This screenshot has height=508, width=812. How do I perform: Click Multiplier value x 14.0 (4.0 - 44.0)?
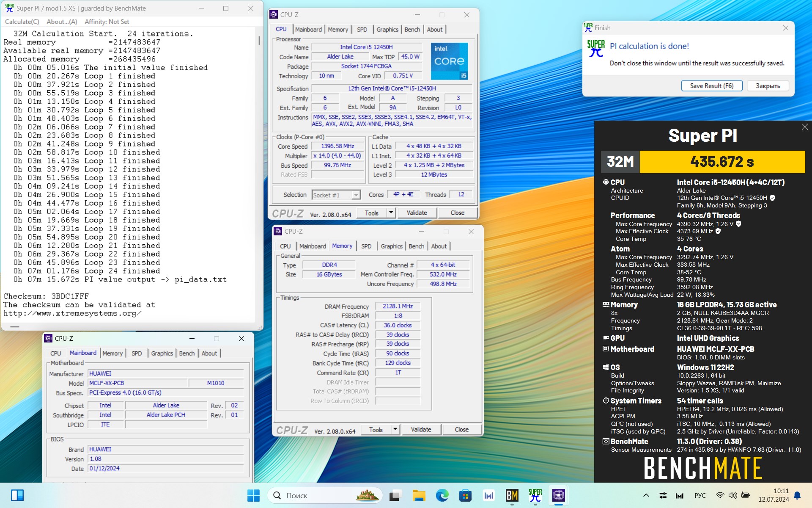337,155
